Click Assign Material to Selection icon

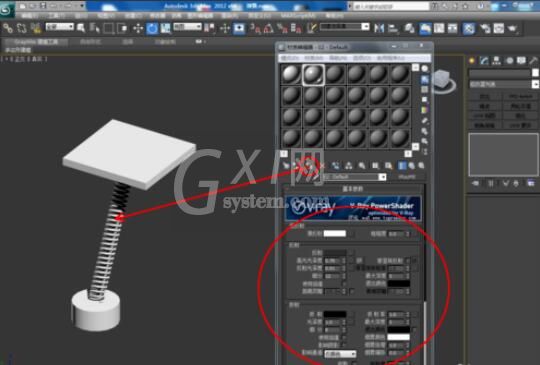click(308, 166)
